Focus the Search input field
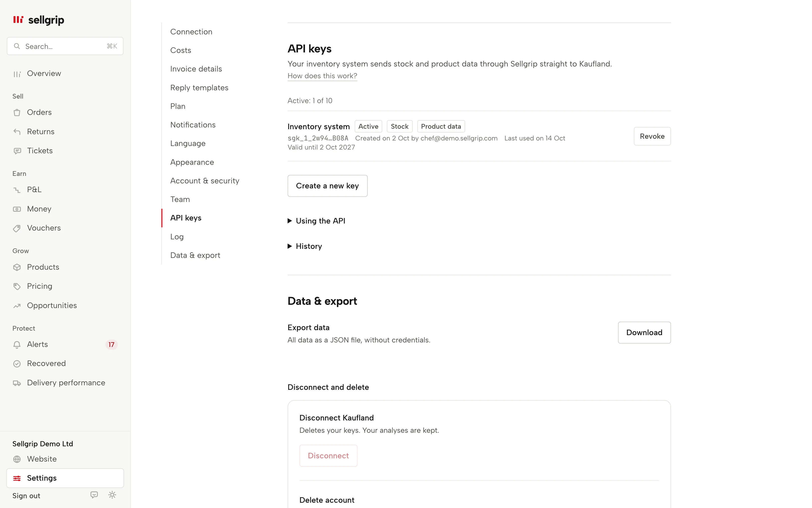 pyautogui.click(x=65, y=46)
